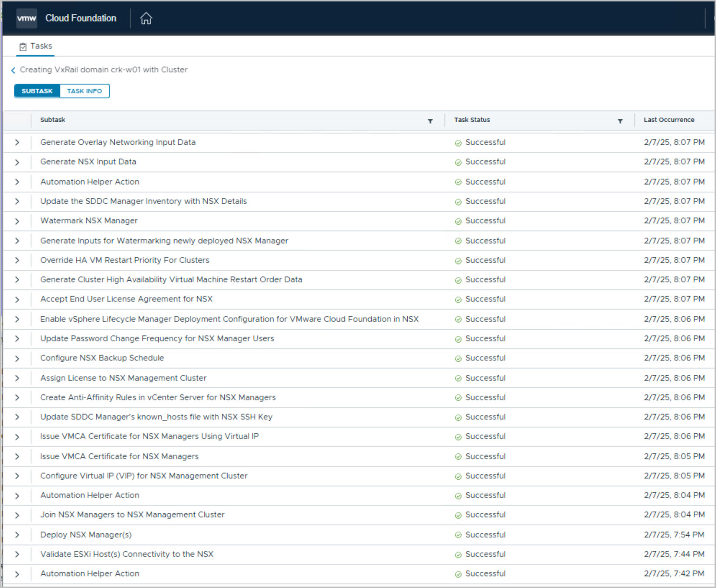Viewport: 716px width, 588px height.
Task: Expand Generate Overlay Networking Input Data row
Action: click(x=17, y=142)
